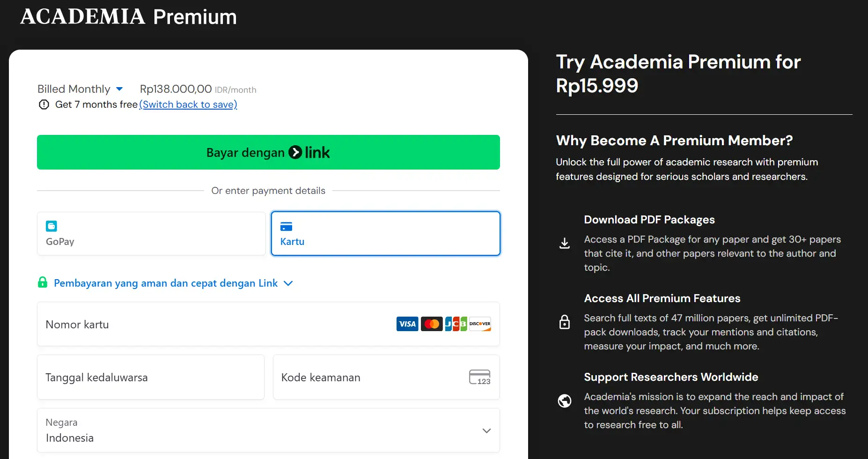Click the lock icon beside Access All Premium Features
The width and height of the screenshot is (868, 459).
[x=565, y=322]
